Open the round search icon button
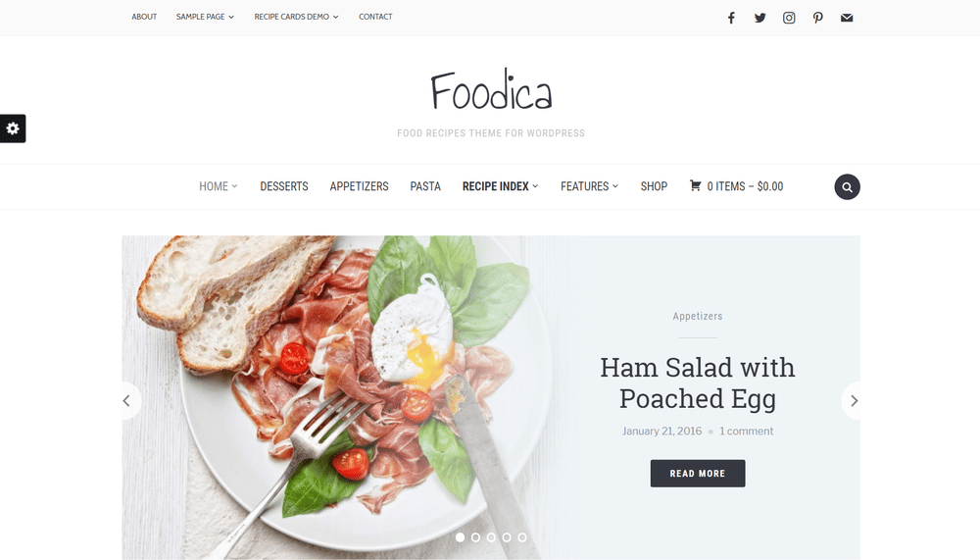 click(847, 186)
